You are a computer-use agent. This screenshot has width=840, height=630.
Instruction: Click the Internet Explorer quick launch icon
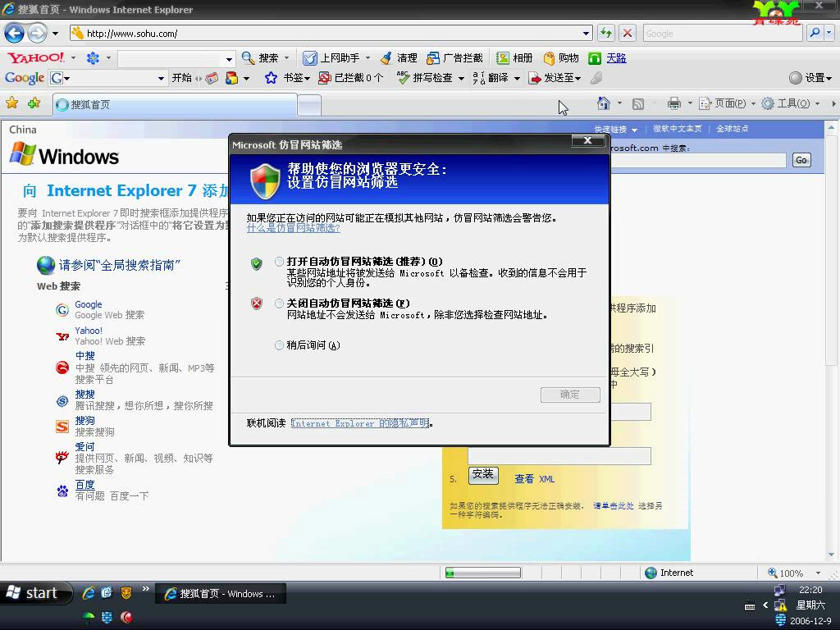(89, 592)
